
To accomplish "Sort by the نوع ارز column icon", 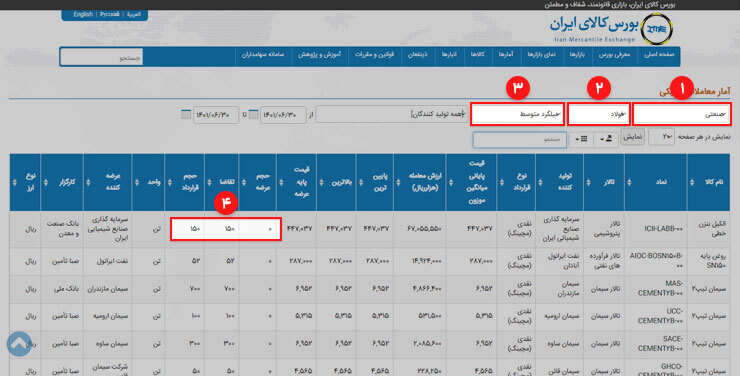I will (14, 182).
